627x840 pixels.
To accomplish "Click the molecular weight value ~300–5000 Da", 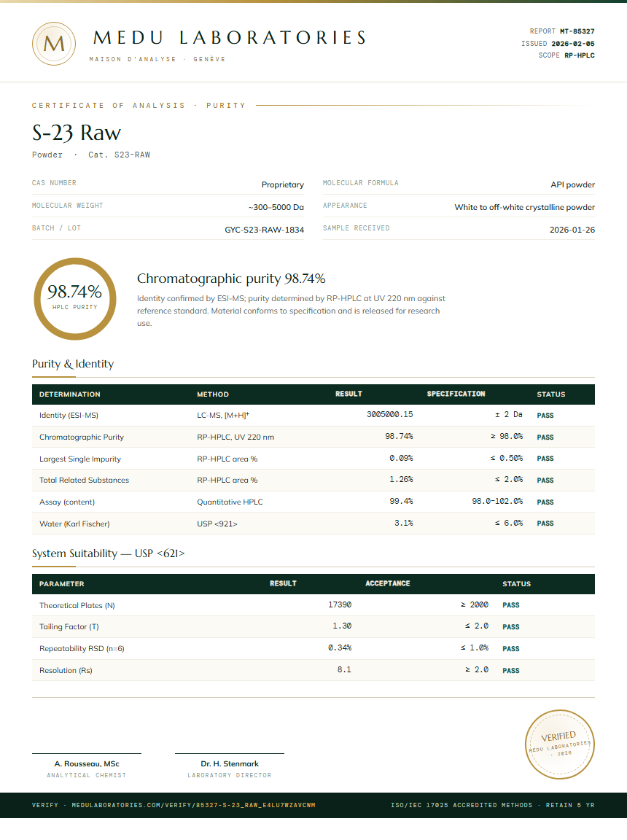I will coord(276,207).
